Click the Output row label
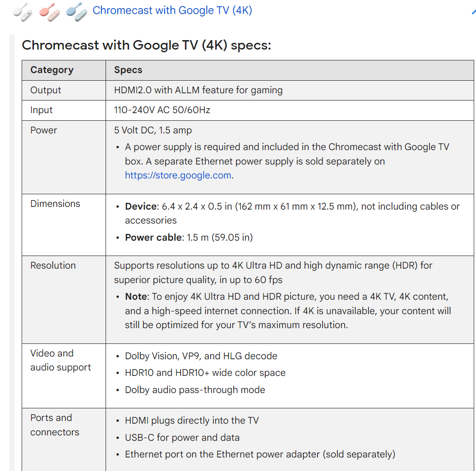 (x=46, y=90)
